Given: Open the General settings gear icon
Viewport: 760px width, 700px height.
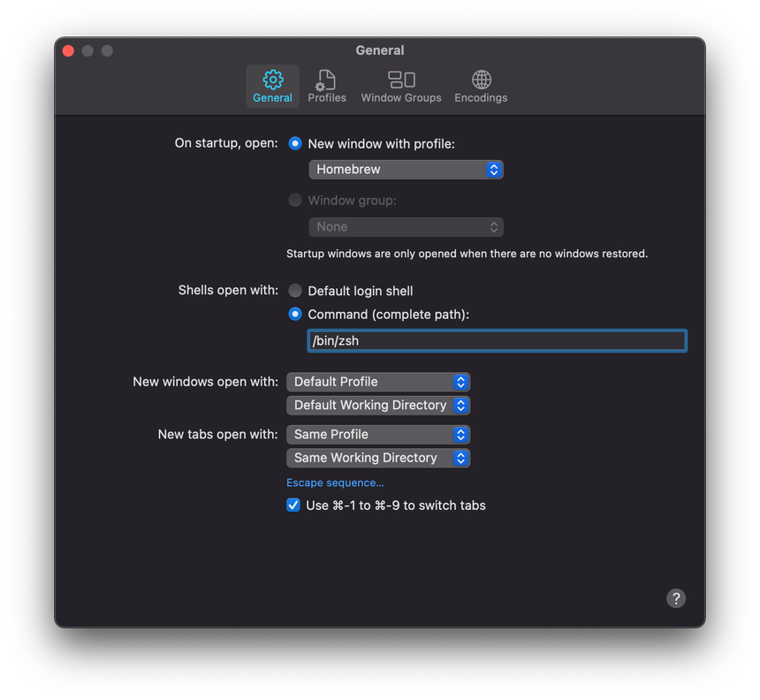Looking at the screenshot, I should [x=272, y=80].
